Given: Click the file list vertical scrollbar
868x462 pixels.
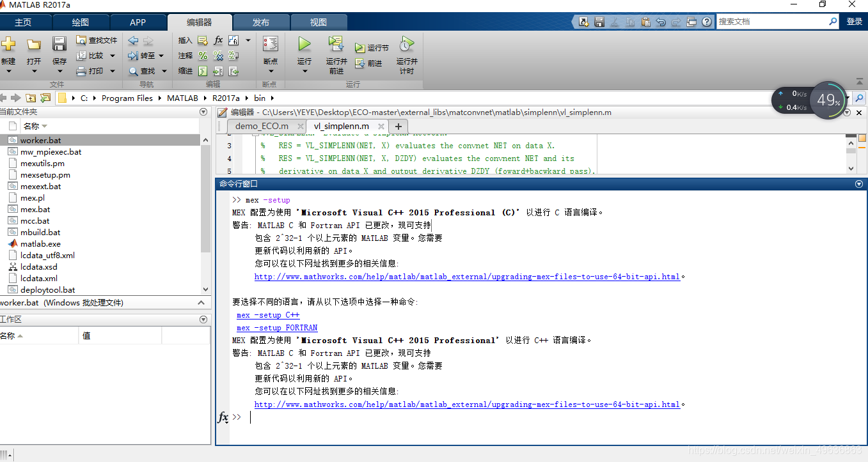Looking at the screenshot, I should (x=205, y=214).
